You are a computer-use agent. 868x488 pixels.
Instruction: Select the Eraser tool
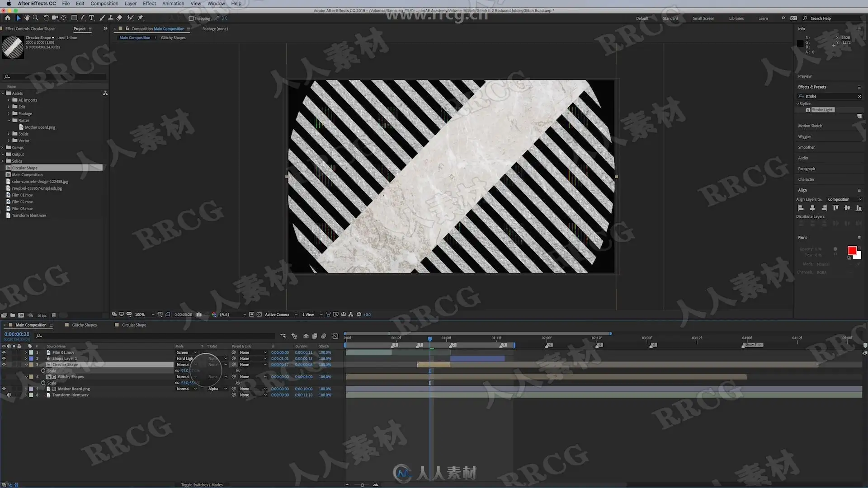[119, 18]
